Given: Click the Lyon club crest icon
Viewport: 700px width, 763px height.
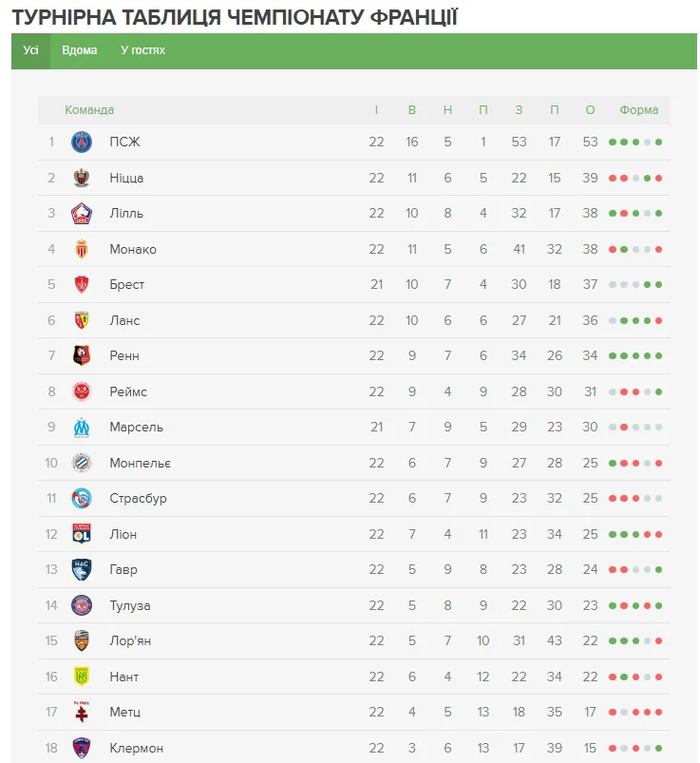Looking at the screenshot, I should pyautogui.click(x=82, y=534).
